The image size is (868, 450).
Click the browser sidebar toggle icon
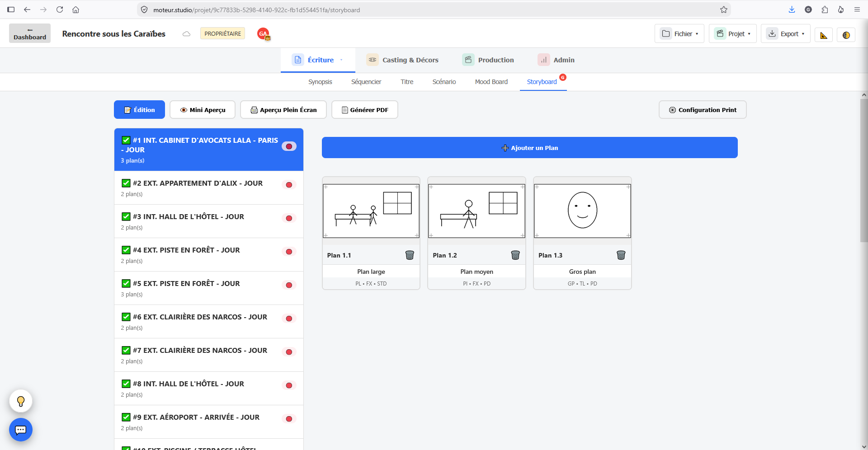[11, 9]
